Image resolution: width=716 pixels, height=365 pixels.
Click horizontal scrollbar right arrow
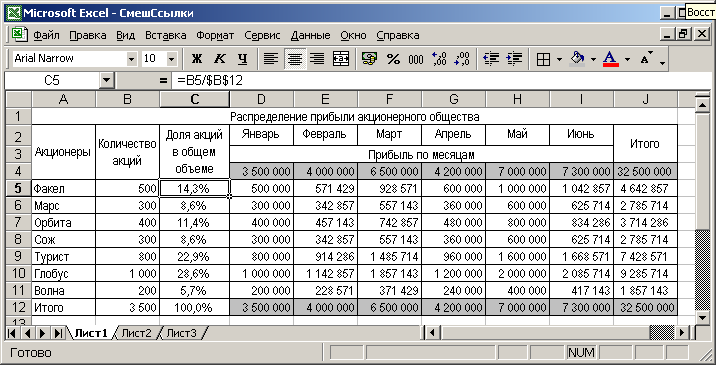point(683,333)
